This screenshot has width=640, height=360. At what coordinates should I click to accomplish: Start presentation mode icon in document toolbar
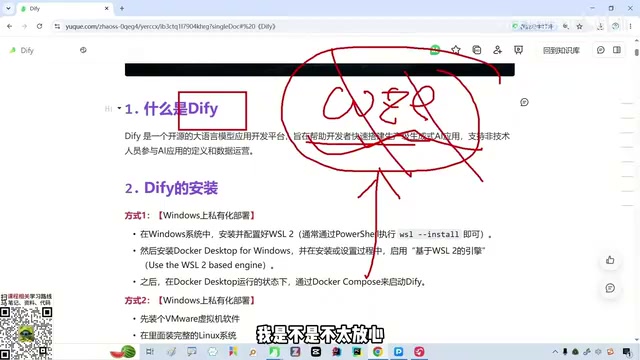point(518,50)
